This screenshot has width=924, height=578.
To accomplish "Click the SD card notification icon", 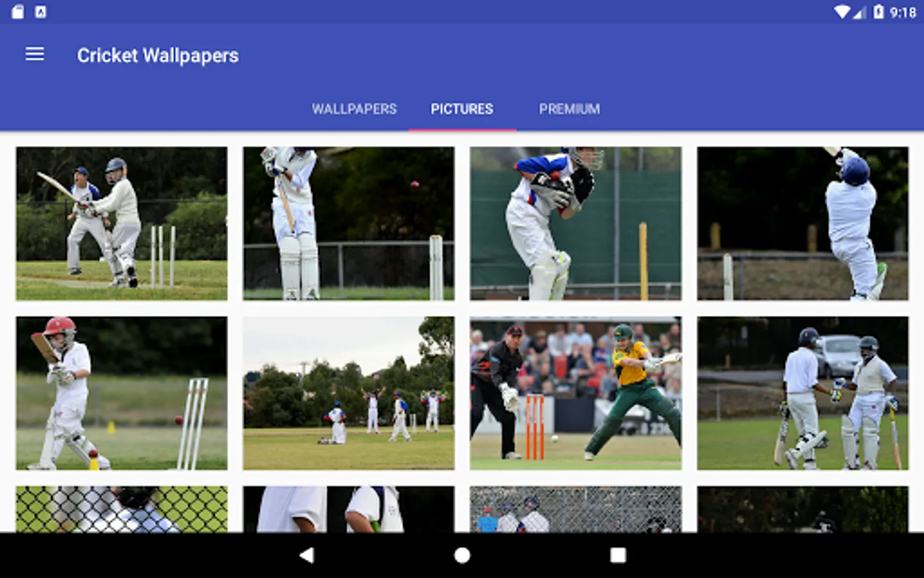I will 18,12.
